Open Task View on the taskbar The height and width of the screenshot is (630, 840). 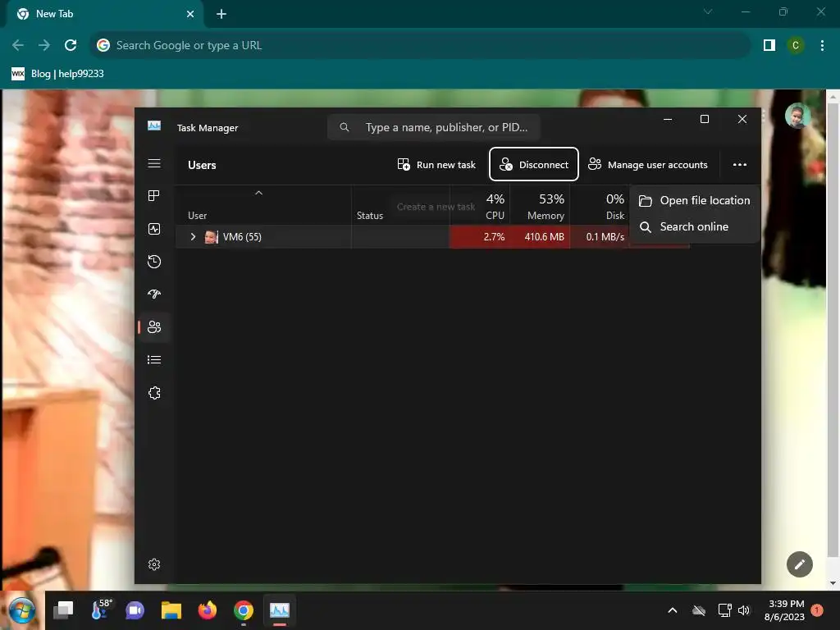(x=63, y=610)
